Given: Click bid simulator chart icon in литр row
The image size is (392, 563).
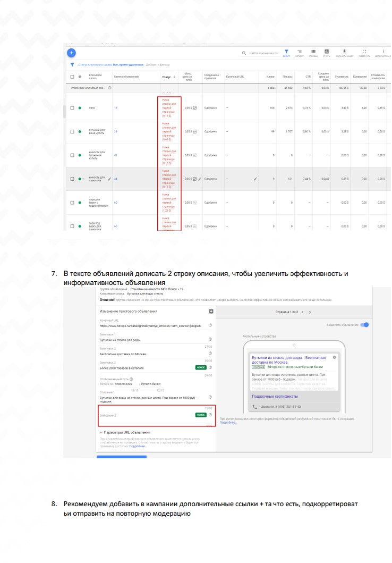Looking at the screenshot, I should (195, 108).
